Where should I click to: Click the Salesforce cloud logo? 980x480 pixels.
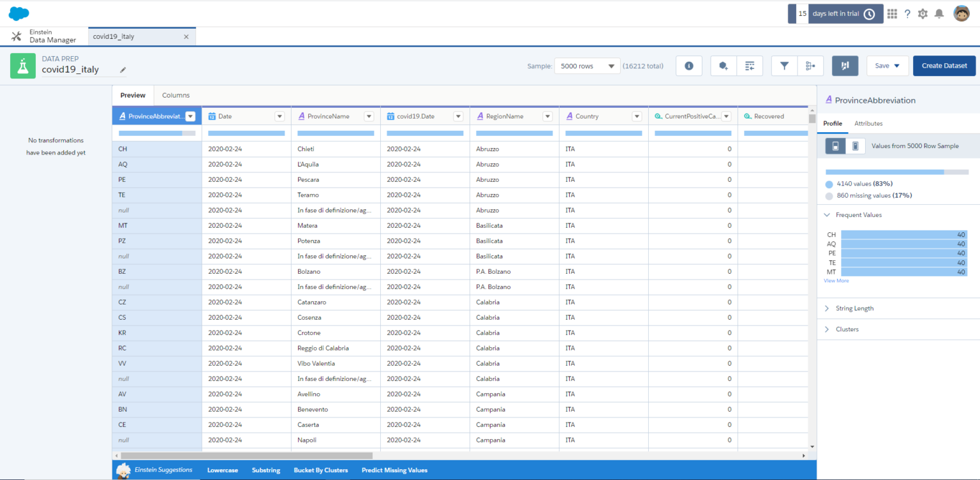point(19,13)
